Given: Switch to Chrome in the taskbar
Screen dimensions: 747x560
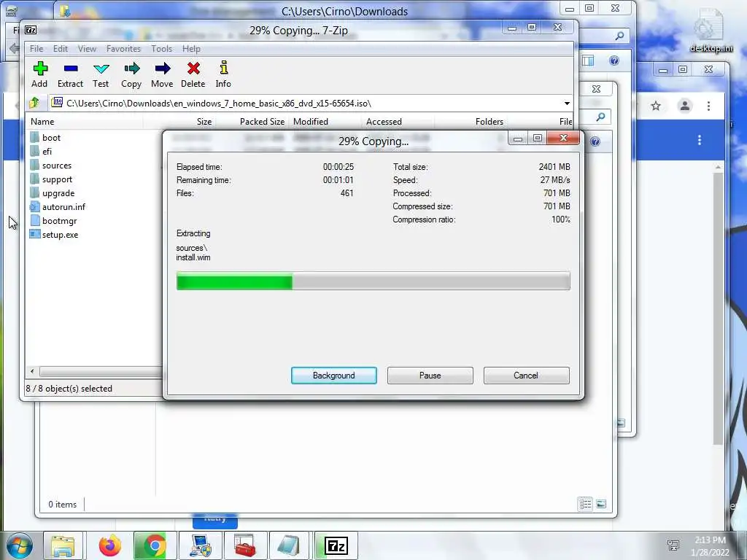Looking at the screenshot, I should tap(155, 545).
